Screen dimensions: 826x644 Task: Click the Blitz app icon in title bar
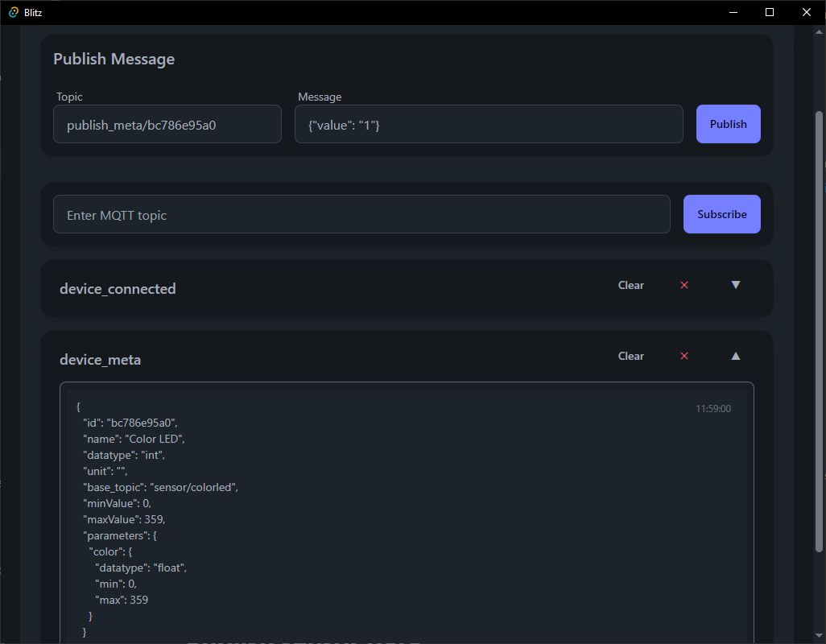pos(13,12)
